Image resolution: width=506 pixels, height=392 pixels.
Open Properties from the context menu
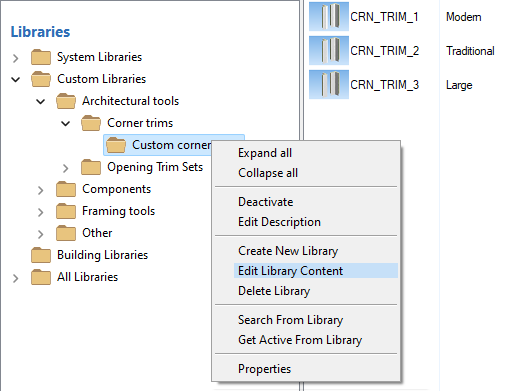264,369
